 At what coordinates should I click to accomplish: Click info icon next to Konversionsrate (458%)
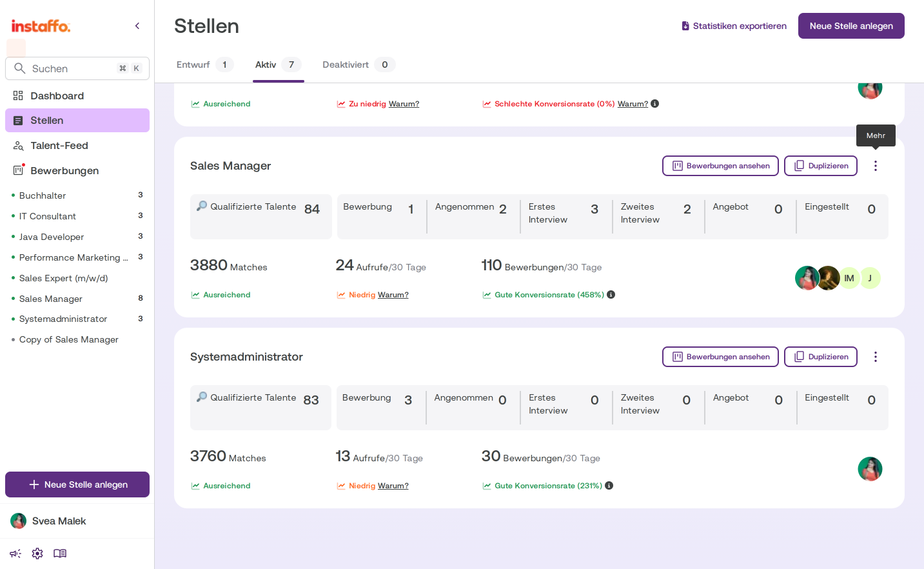[x=611, y=295]
